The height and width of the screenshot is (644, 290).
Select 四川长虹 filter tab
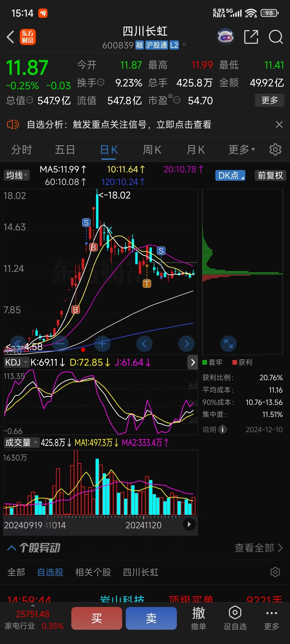point(141,572)
